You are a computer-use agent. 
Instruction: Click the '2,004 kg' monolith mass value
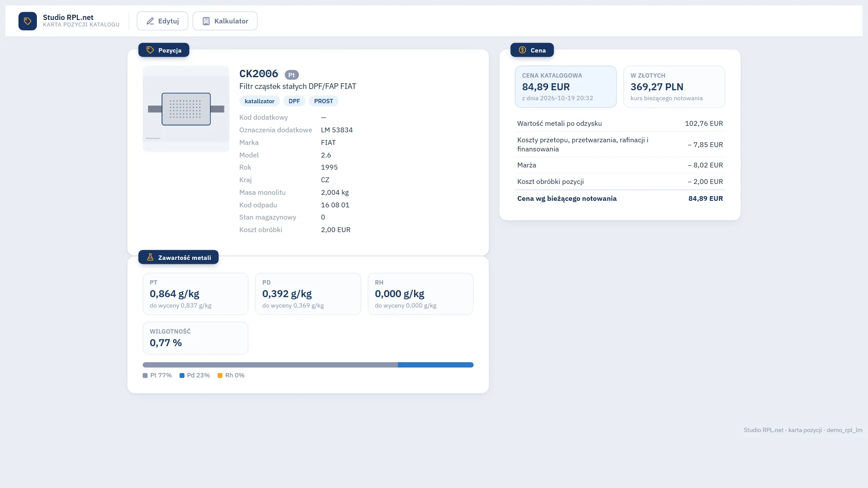pos(335,193)
